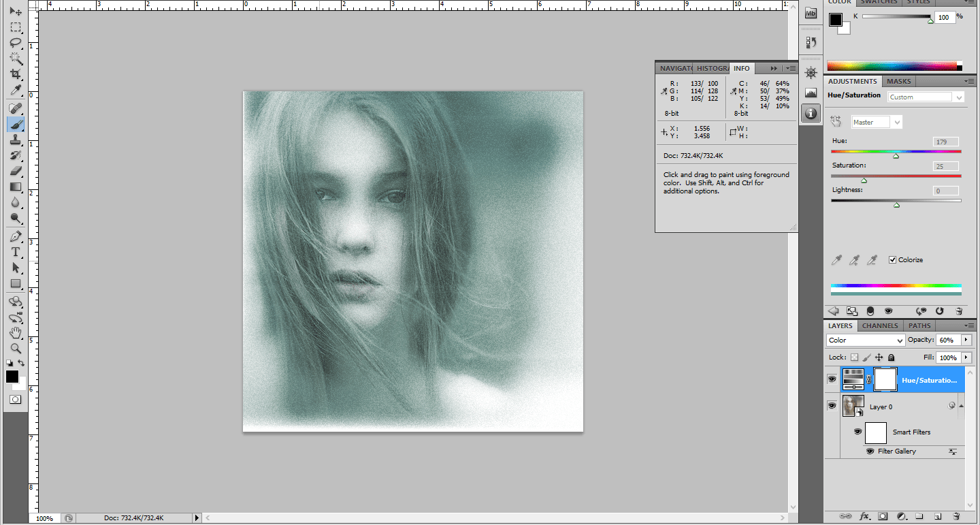The height and width of the screenshot is (525, 980).
Task: Select the Magic Wand tool
Action: click(x=16, y=59)
